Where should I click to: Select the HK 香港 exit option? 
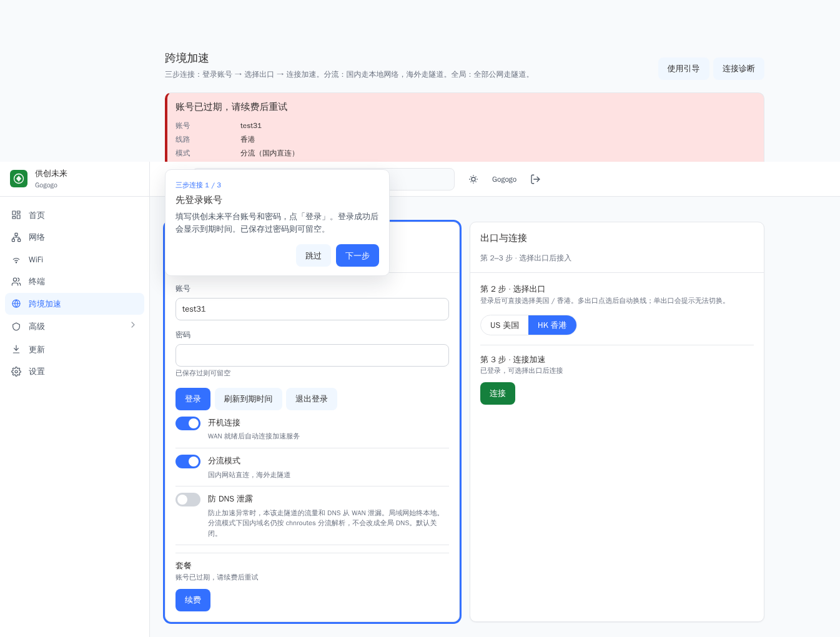(552, 325)
